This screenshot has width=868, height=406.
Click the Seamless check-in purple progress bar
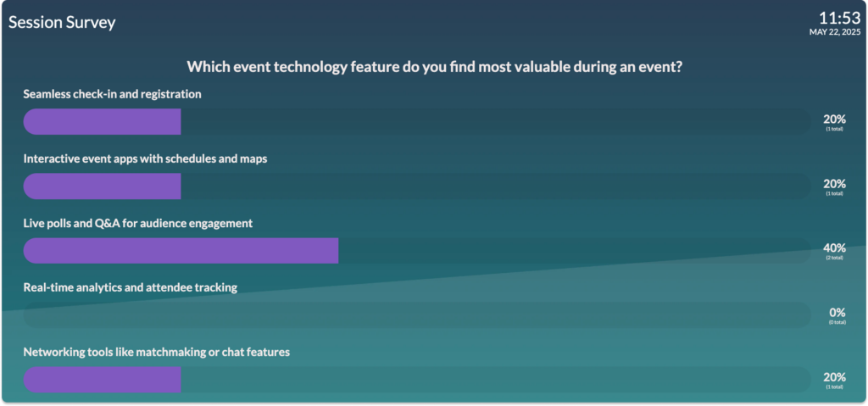pos(102,121)
